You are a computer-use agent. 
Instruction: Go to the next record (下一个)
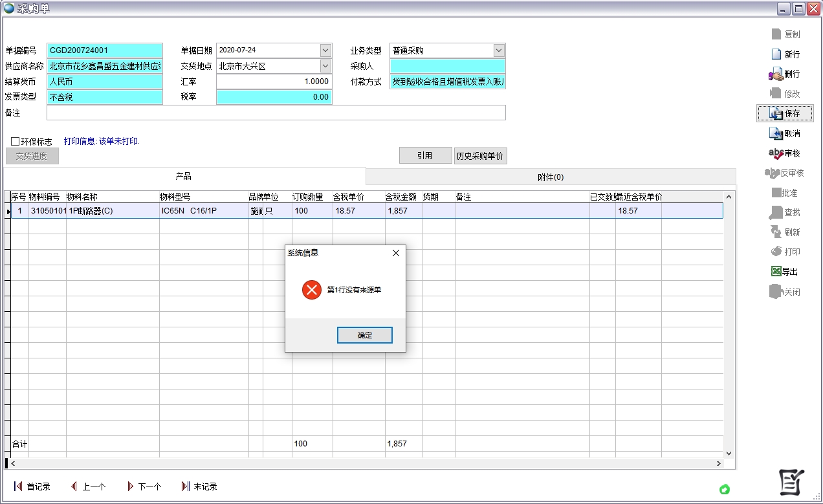130,487
